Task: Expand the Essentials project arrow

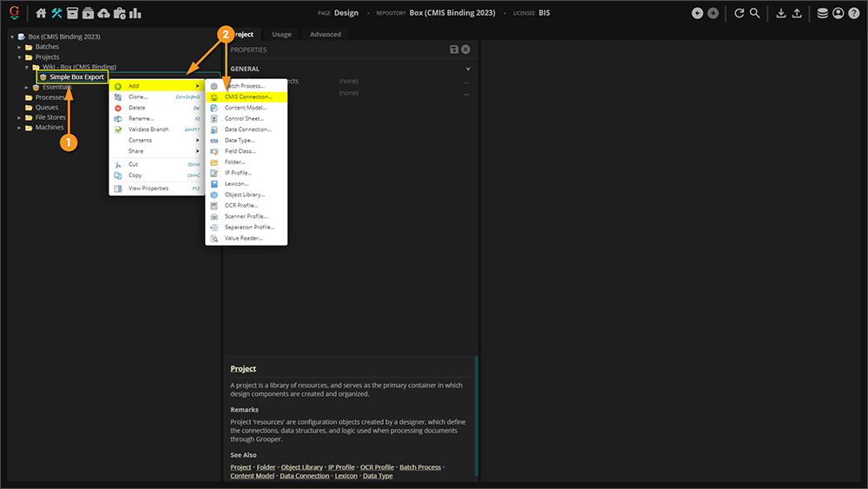Action: tap(27, 88)
